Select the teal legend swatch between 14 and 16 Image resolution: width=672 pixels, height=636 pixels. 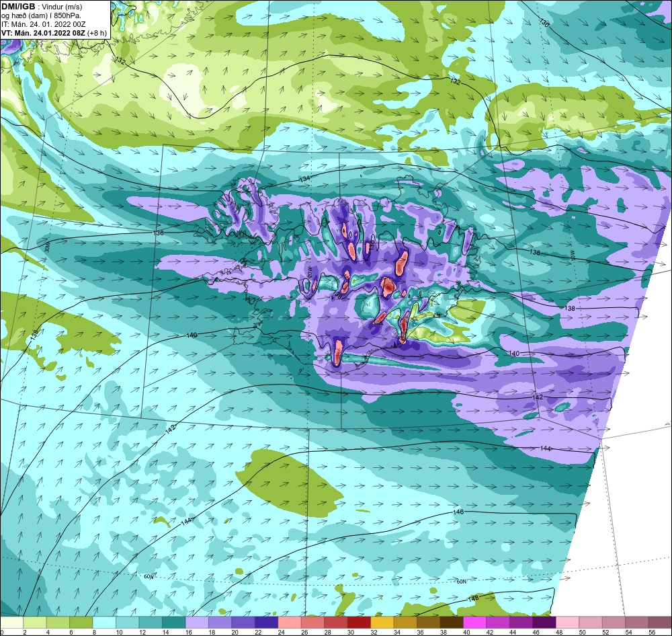[173, 623]
